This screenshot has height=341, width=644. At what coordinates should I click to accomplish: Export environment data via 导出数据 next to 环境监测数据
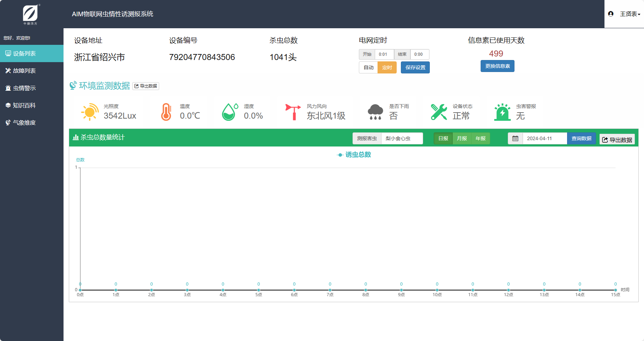point(146,86)
